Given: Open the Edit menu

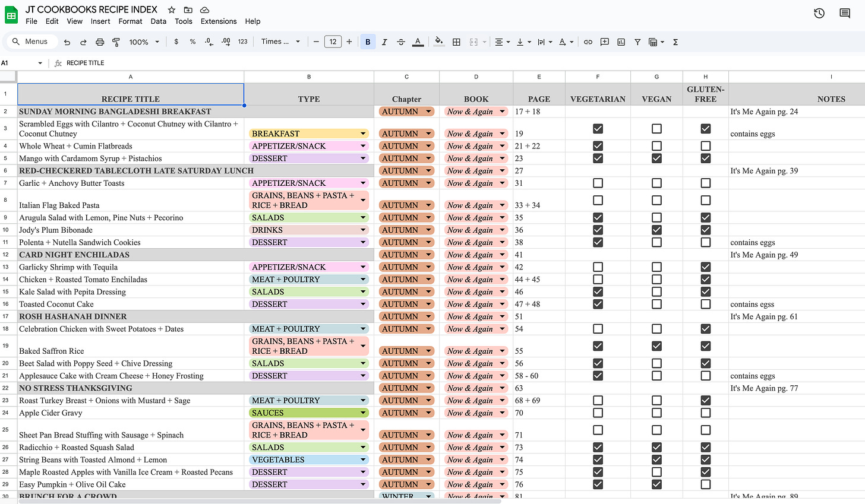Looking at the screenshot, I should 52,21.
